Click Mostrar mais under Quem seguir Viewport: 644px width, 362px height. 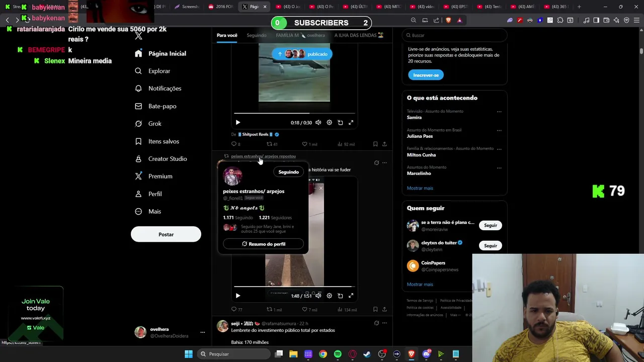[420, 284]
